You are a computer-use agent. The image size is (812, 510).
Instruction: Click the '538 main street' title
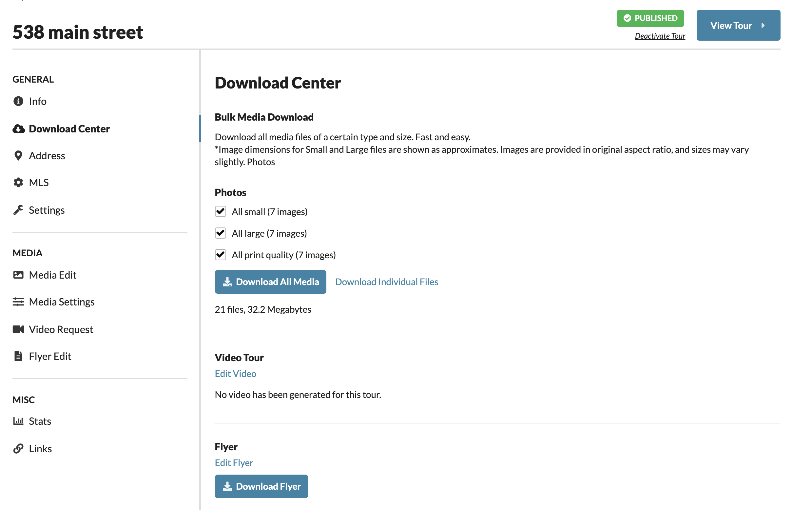(x=78, y=32)
